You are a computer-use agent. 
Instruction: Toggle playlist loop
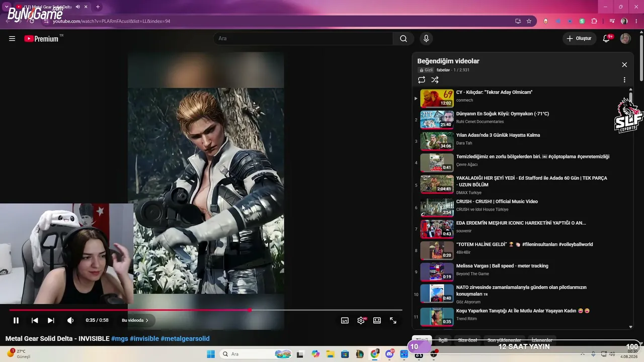click(422, 80)
